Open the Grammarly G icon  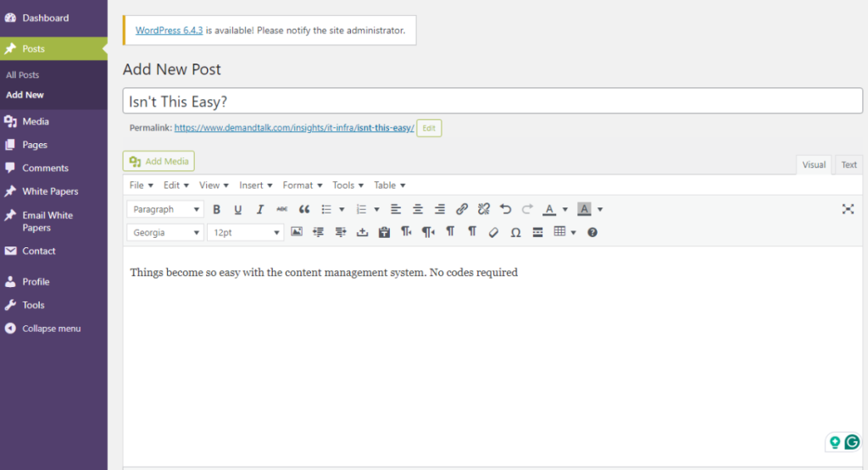tap(852, 442)
